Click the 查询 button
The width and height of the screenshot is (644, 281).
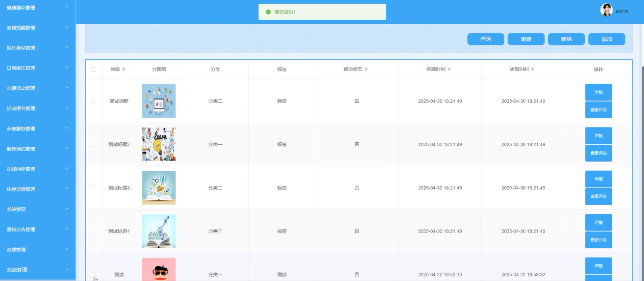point(486,39)
